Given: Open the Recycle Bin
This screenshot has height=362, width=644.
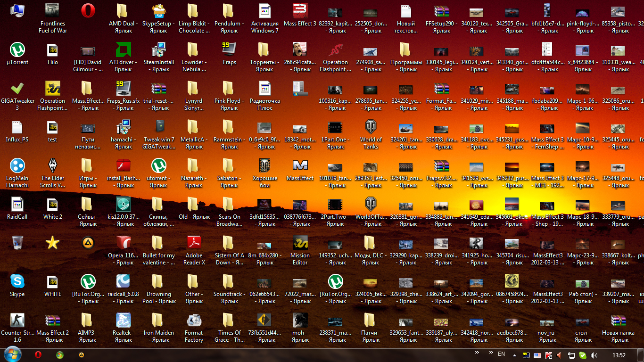Looking at the screenshot, I should pyautogui.click(x=17, y=243).
